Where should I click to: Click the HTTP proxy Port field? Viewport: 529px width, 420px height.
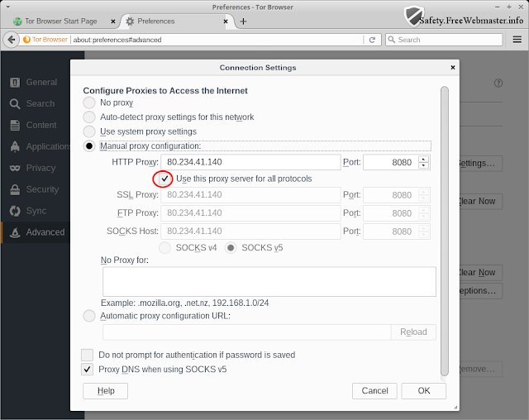tap(391, 162)
